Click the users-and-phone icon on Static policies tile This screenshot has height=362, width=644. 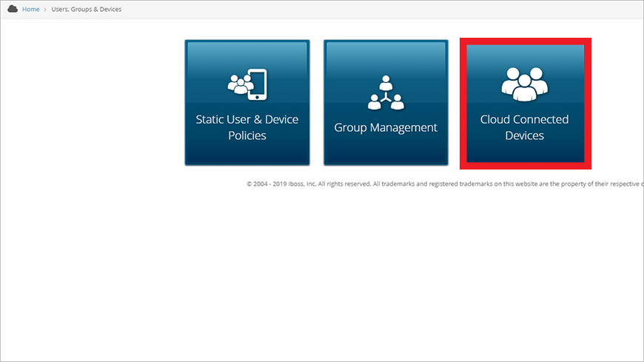point(247,84)
